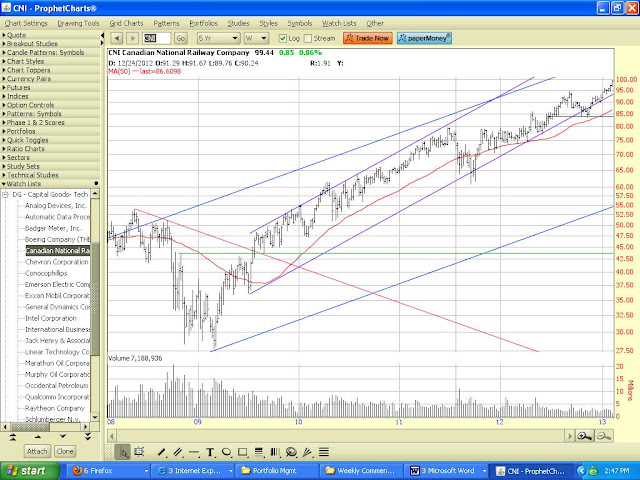640x480 pixels.
Task: Click the watch list horizontal scrollbar thumb
Action: click(x=31, y=427)
